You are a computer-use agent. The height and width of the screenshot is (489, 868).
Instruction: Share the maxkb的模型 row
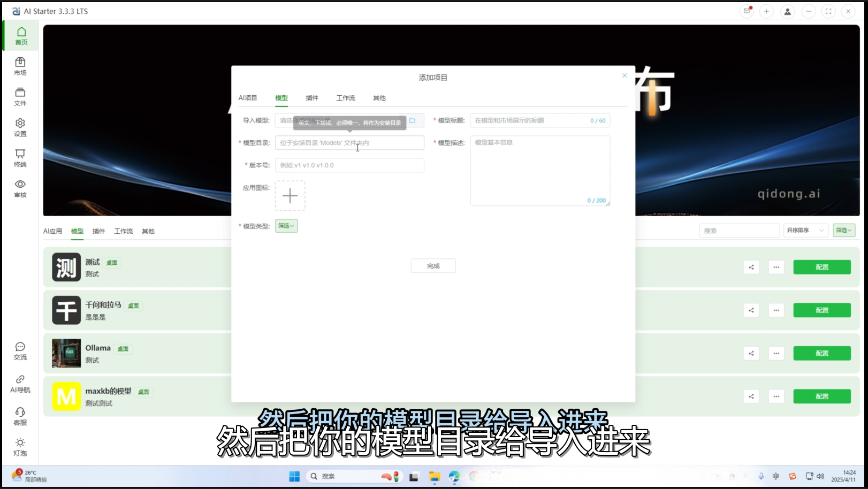coord(751,396)
